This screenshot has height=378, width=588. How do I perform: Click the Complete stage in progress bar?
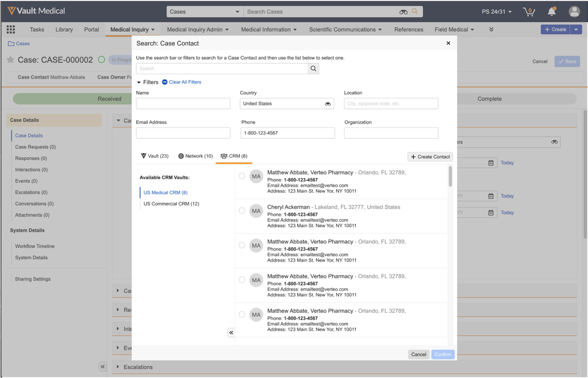click(x=517, y=99)
